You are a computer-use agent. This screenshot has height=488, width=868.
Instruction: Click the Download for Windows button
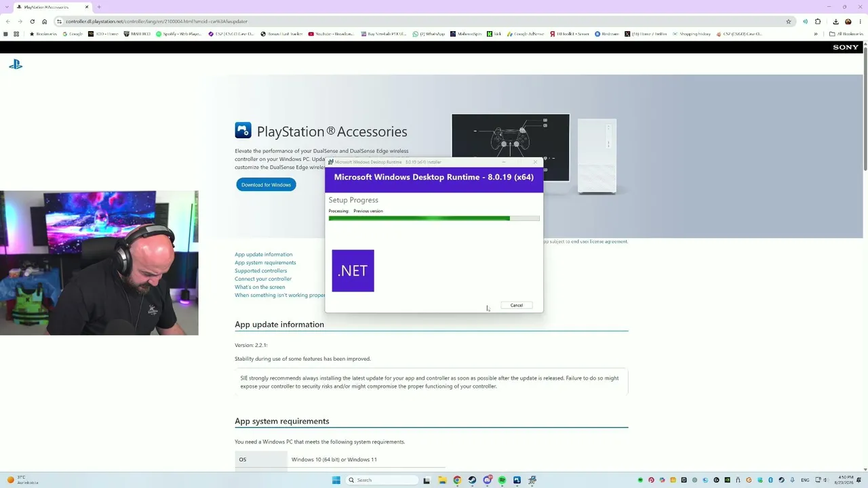[x=266, y=184]
